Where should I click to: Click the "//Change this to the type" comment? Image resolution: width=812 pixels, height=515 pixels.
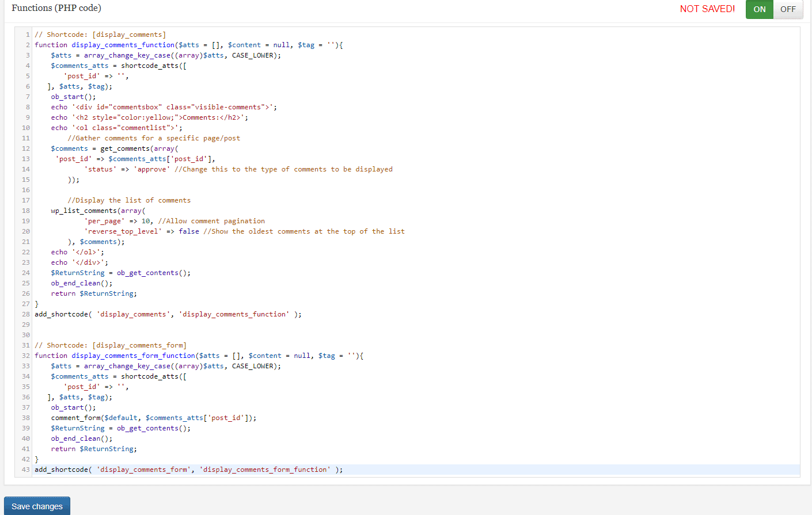(284, 169)
